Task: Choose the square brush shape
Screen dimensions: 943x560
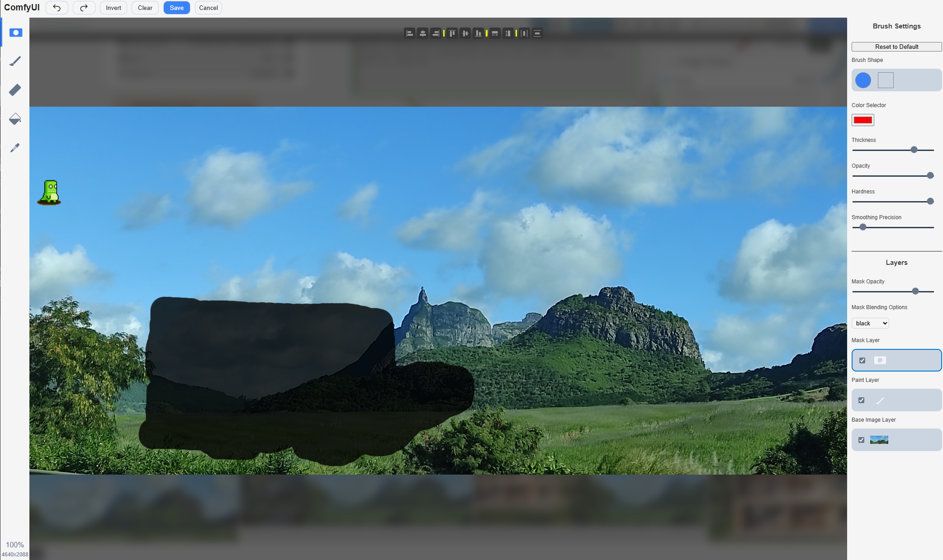Action: click(x=886, y=80)
